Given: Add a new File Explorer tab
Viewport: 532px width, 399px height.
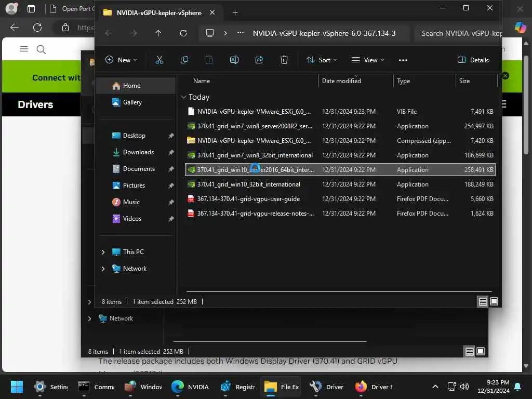Looking at the screenshot, I should tap(235, 13).
